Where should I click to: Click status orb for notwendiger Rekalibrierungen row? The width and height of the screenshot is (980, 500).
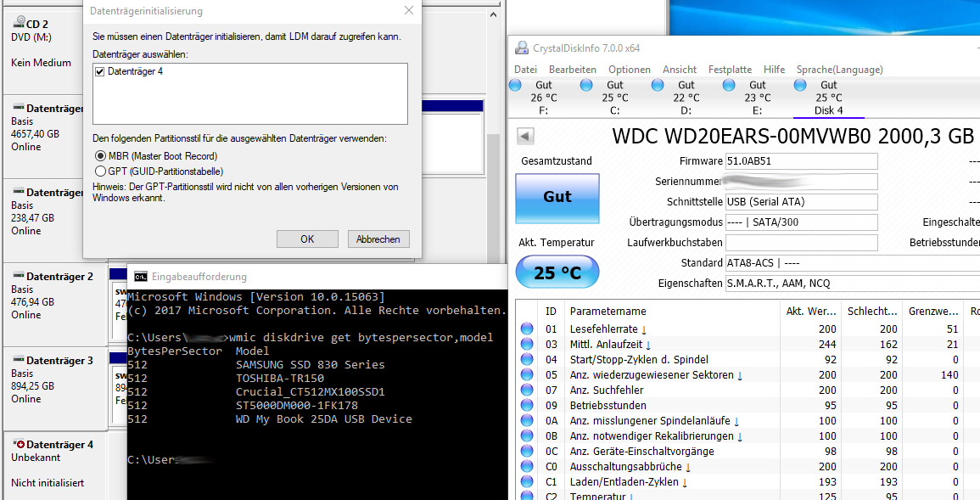[527, 435]
